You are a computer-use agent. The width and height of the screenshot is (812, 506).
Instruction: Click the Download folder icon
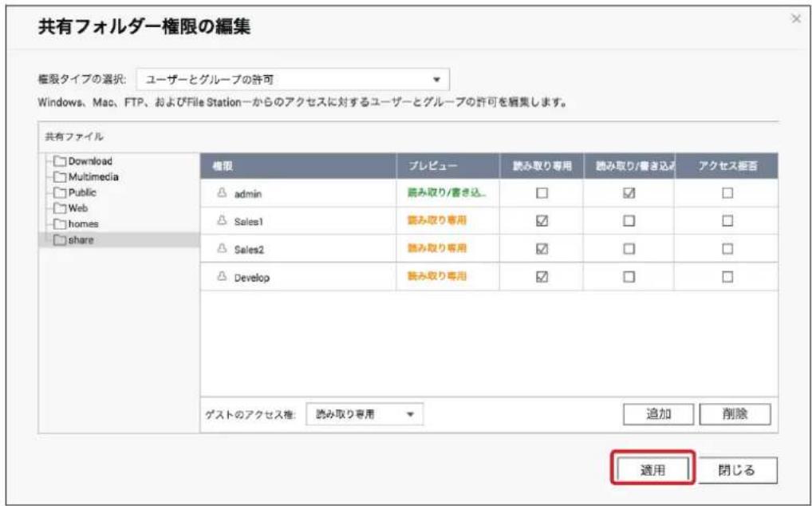(61, 161)
